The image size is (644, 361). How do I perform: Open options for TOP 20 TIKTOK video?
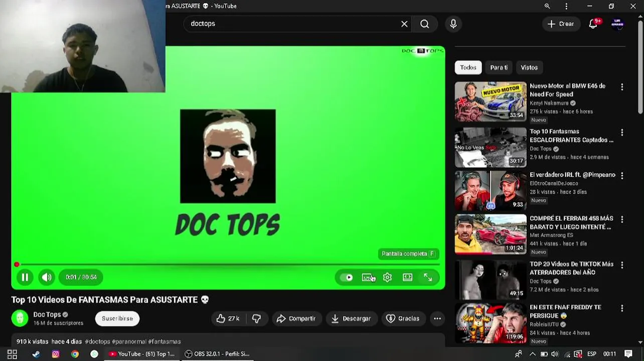tap(622, 265)
